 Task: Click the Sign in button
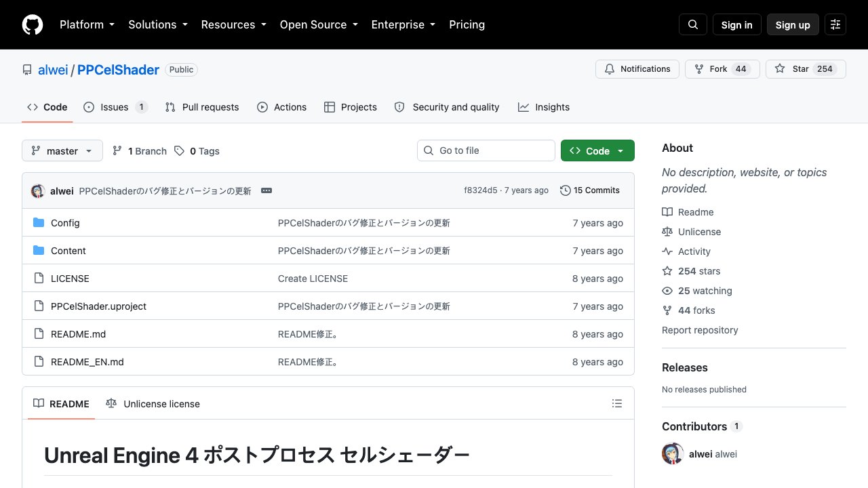[737, 24]
